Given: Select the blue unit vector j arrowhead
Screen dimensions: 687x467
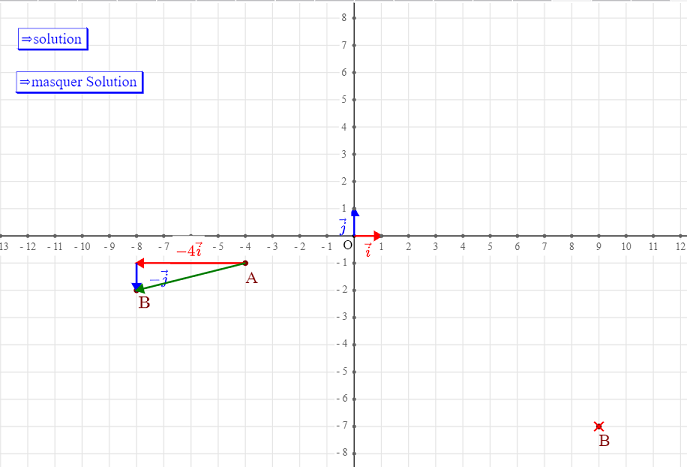Looking at the screenshot, I should click(x=354, y=212).
